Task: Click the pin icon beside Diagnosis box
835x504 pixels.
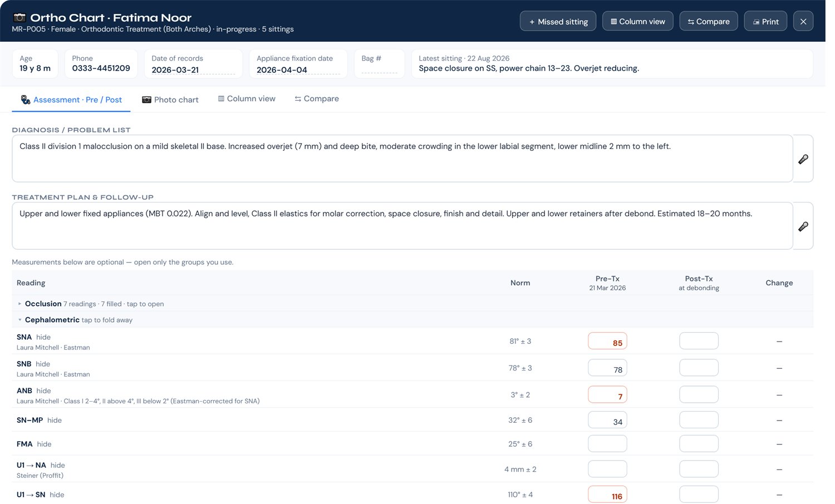Action: (x=803, y=159)
